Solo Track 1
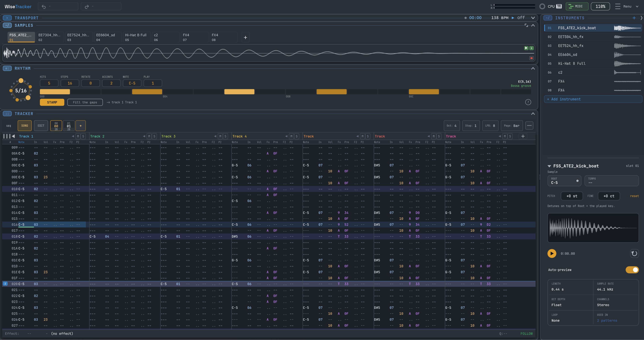644x340 pixels. tap(83, 136)
